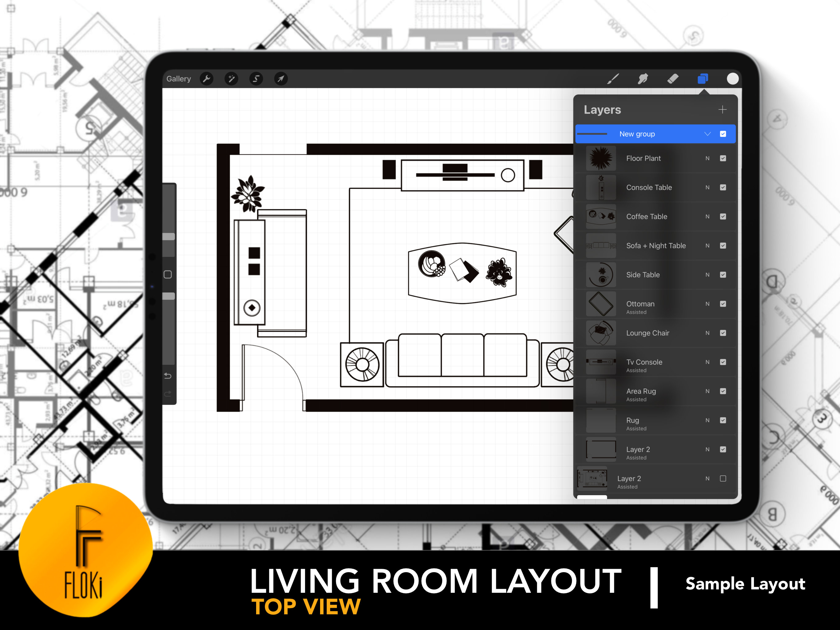Hide the Console Table layer

pos(723,187)
